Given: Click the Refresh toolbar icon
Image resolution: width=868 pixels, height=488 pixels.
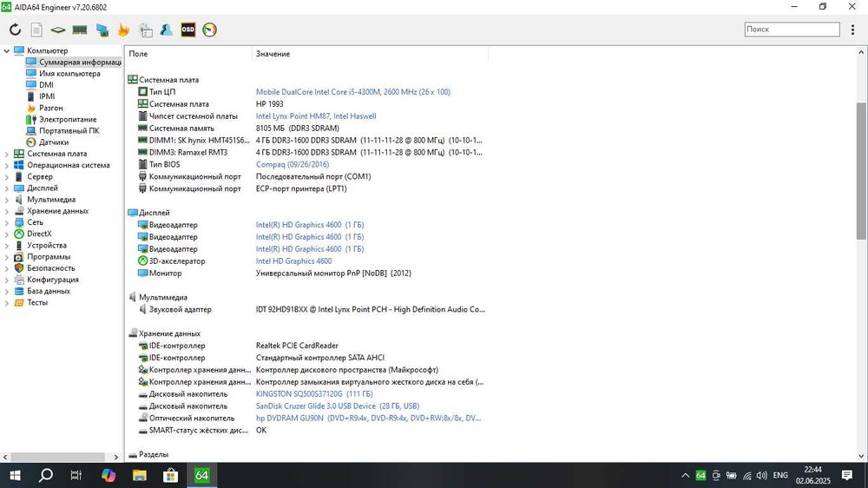Looking at the screenshot, I should click(x=15, y=30).
